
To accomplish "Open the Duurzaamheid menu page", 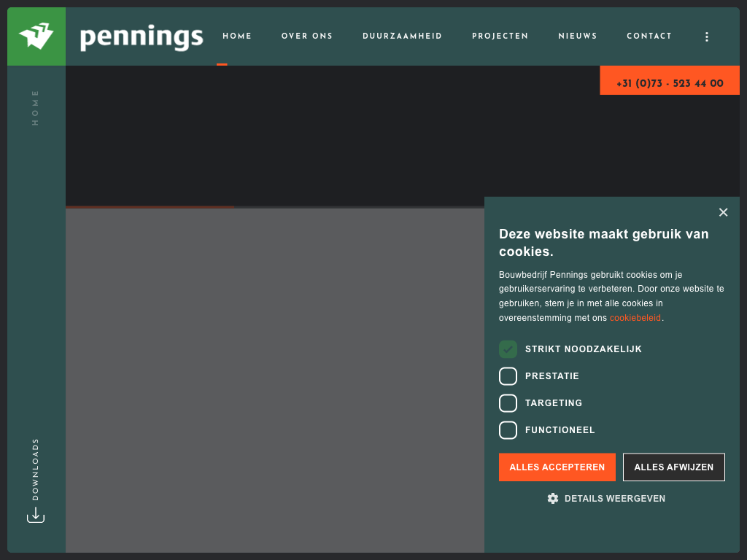I will 402,36.
